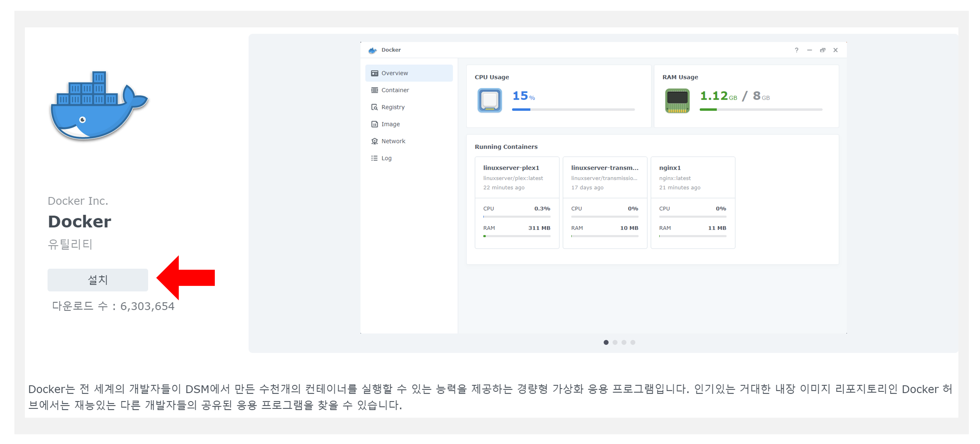Image resolution: width=980 pixels, height=444 pixels.
Task: Click the linuxserver-plex1 RAM bar
Action: click(x=516, y=236)
